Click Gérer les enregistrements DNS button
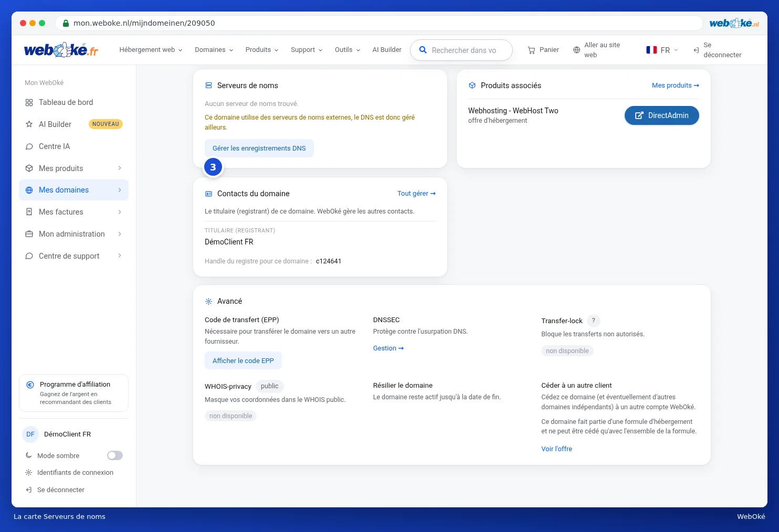This screenshot has height=532, width=779. pos(259,148)
